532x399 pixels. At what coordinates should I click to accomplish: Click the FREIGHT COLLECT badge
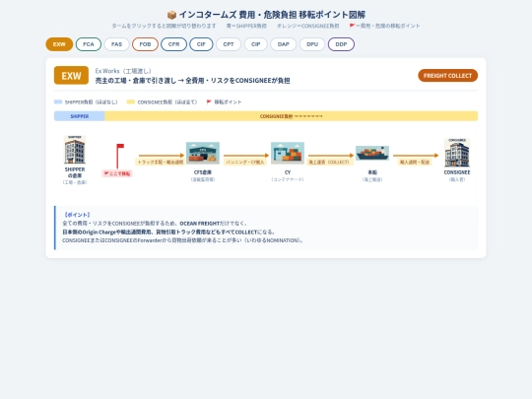point(447,76)
